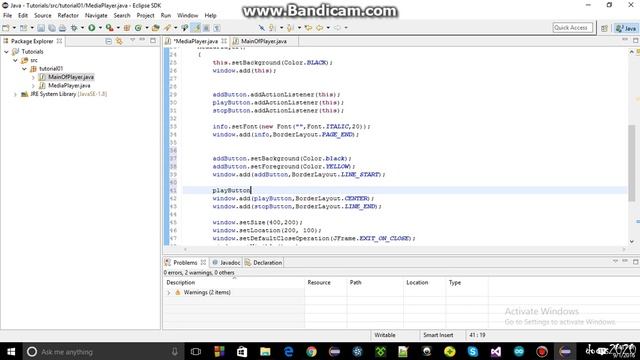Click the Resource column header
The image size is (640, 360).
click(x=325, y=282)
